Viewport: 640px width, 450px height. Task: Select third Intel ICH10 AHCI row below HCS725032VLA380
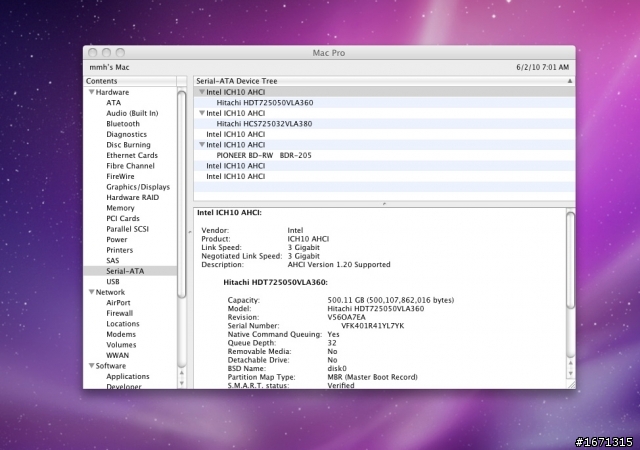(384, 134)
